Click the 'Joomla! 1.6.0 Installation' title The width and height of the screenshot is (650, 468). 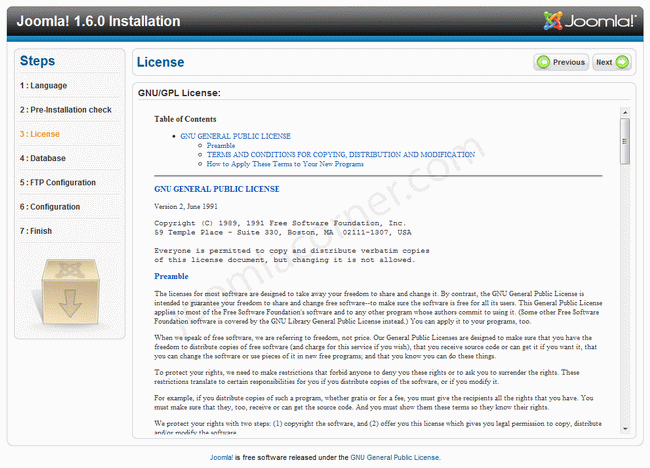tap(98, 21)
